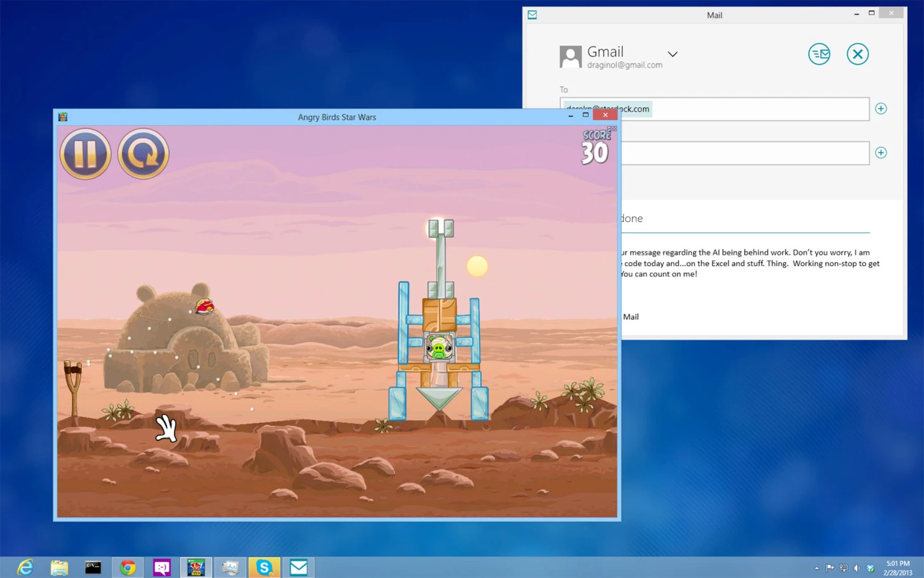This screenshot has width=924, height=578.
Task: Click the green pig inside the tower
Action: point(439,349)
